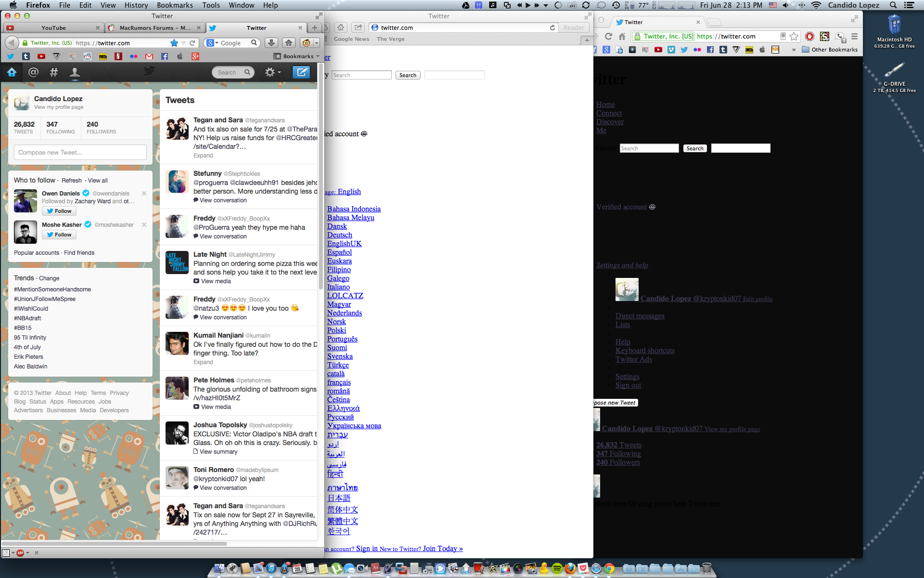The height and width of the screenshot is (578, 924).
Task: Expand the first Tegan and Sara tweet
Action: (203, 156)
